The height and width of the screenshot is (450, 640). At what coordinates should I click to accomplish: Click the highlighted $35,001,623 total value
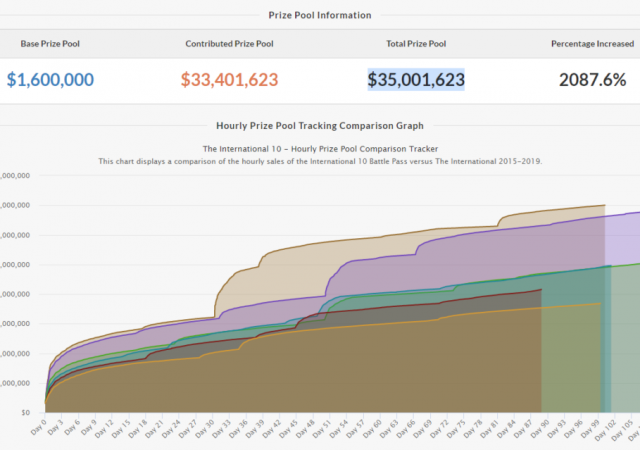pos(414,80)
